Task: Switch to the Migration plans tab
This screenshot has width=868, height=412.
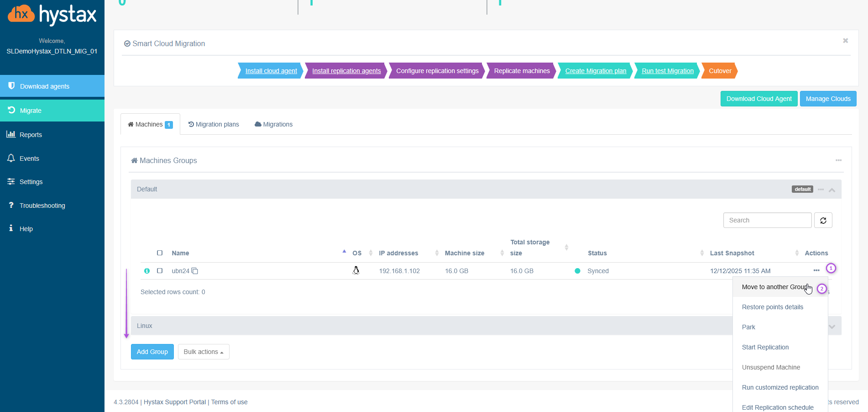Action: (214, 124)
